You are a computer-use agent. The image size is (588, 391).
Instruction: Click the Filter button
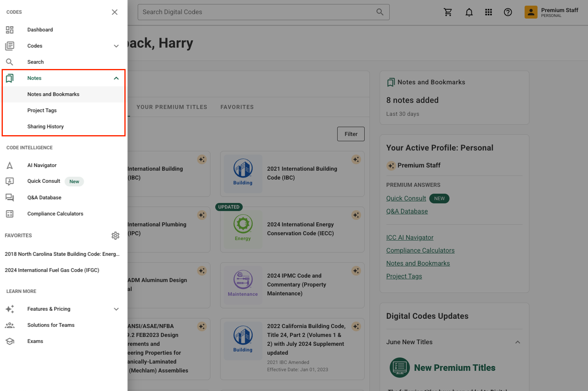point(351,134)
